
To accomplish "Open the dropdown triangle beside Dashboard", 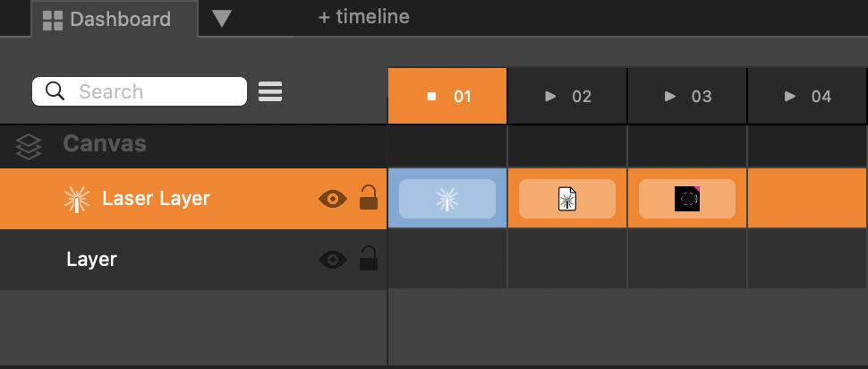I will click(222, 19).
